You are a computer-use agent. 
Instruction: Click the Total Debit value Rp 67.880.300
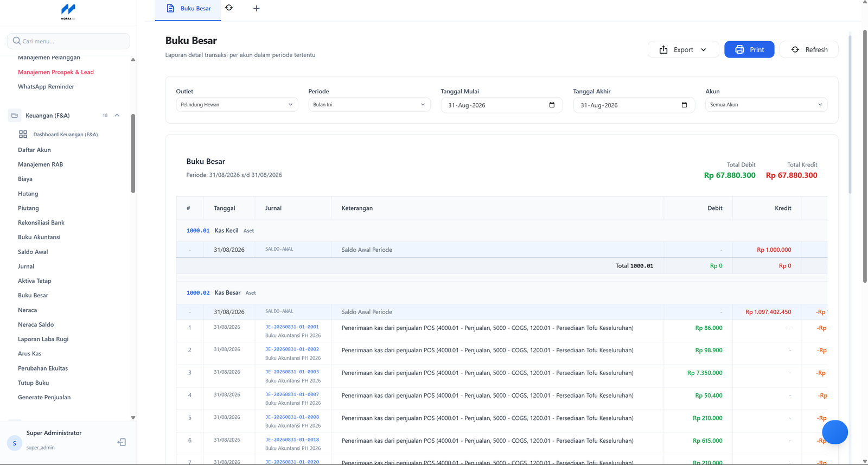click(x=730, y=175)
